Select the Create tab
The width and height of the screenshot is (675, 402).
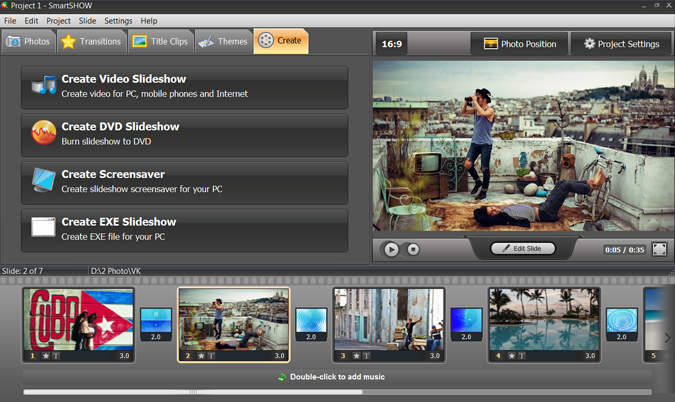tap(281, 41)
